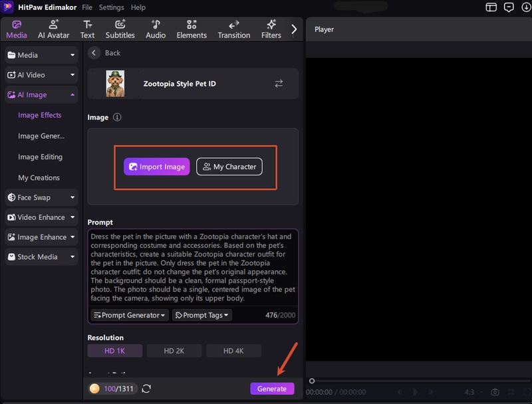Click the Image info icon

(x=117, y=117)
